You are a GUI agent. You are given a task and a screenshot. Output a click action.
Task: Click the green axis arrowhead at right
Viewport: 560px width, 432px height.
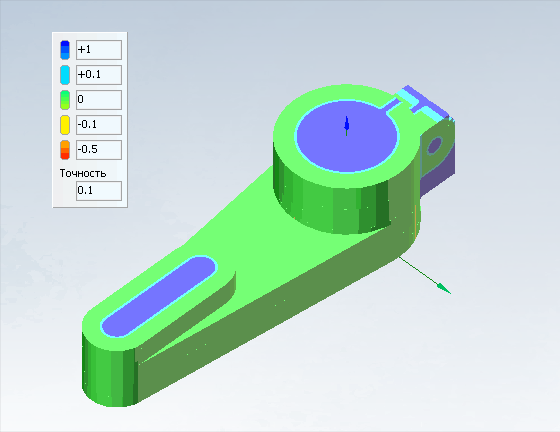coord(445,288)
